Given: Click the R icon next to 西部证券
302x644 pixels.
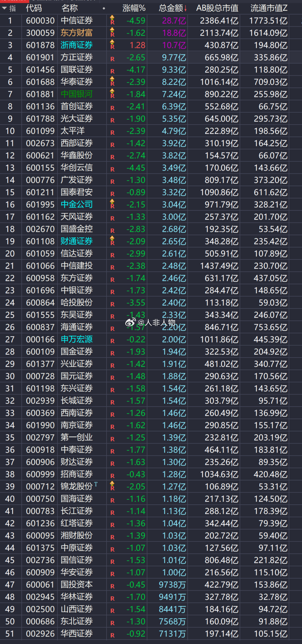Looking at the screenshot, I should click(x=112, y=145).
